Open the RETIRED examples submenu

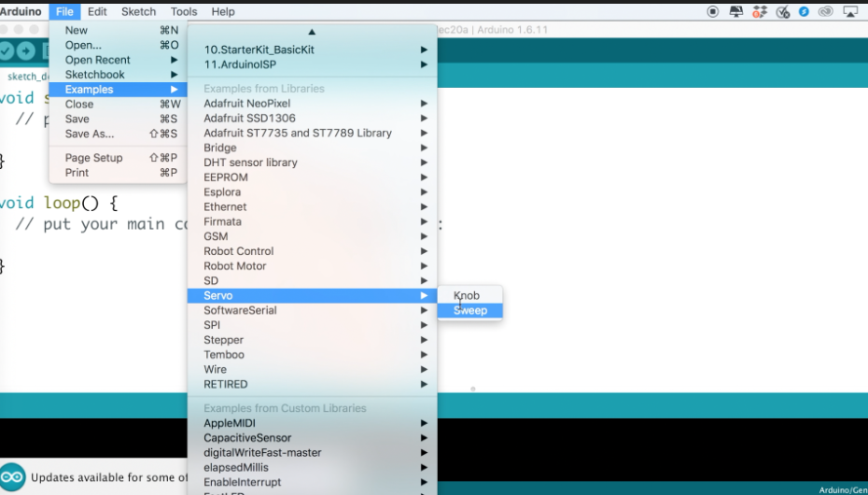[x=313, y=384]
